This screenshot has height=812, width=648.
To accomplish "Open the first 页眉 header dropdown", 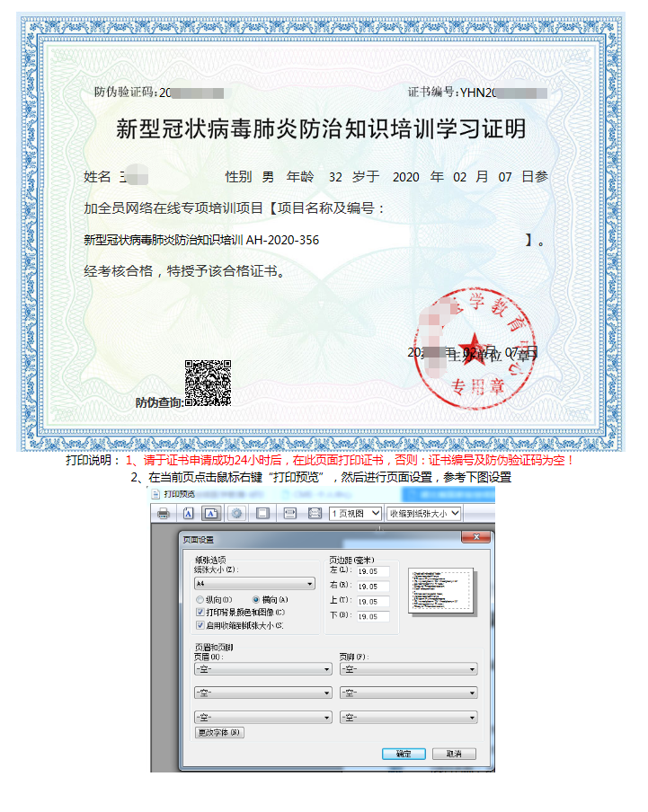I will 263,669.
